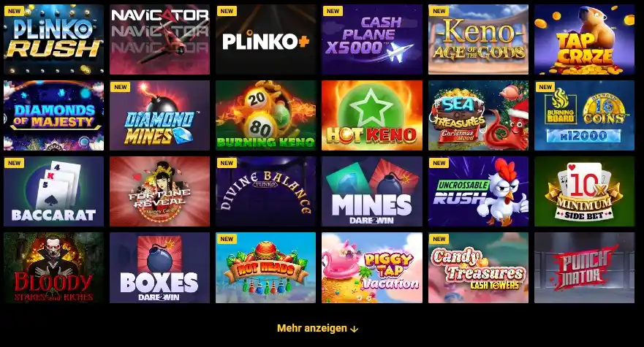
Task: Launch Burning Keno game
Action: 266,115
